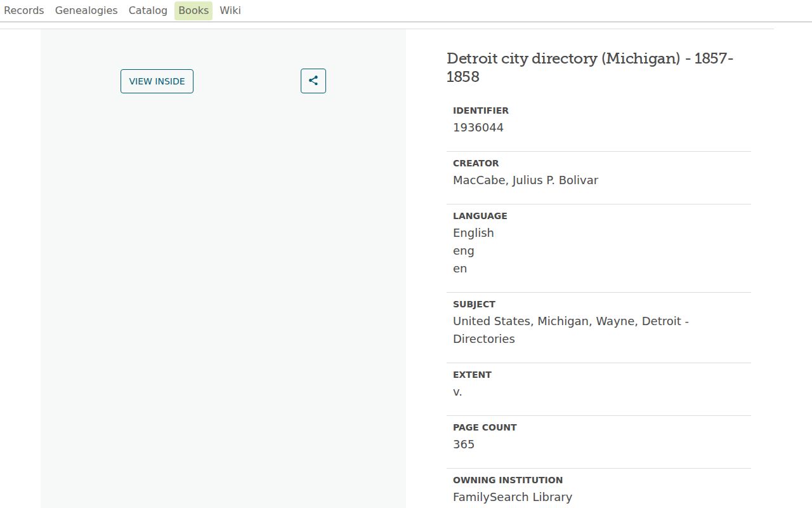Screen dimensions: 812x508
Task: Select the identifier value 1936044
Action: point(478,128)
